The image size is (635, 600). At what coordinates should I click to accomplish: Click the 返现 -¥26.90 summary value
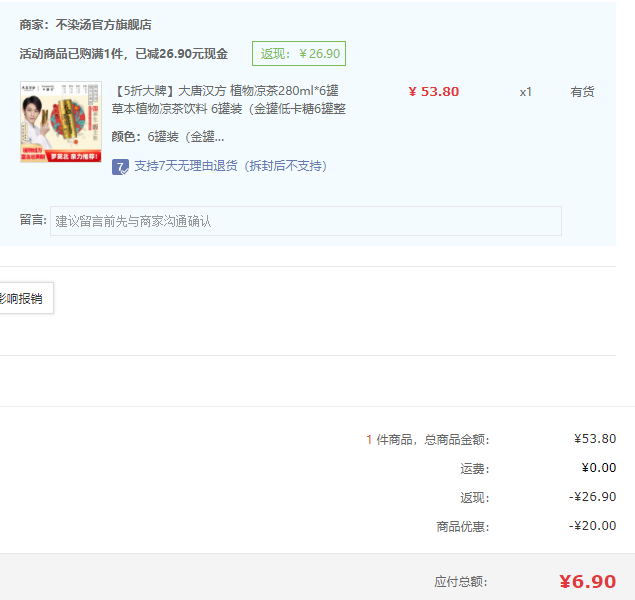coord(593,497)
